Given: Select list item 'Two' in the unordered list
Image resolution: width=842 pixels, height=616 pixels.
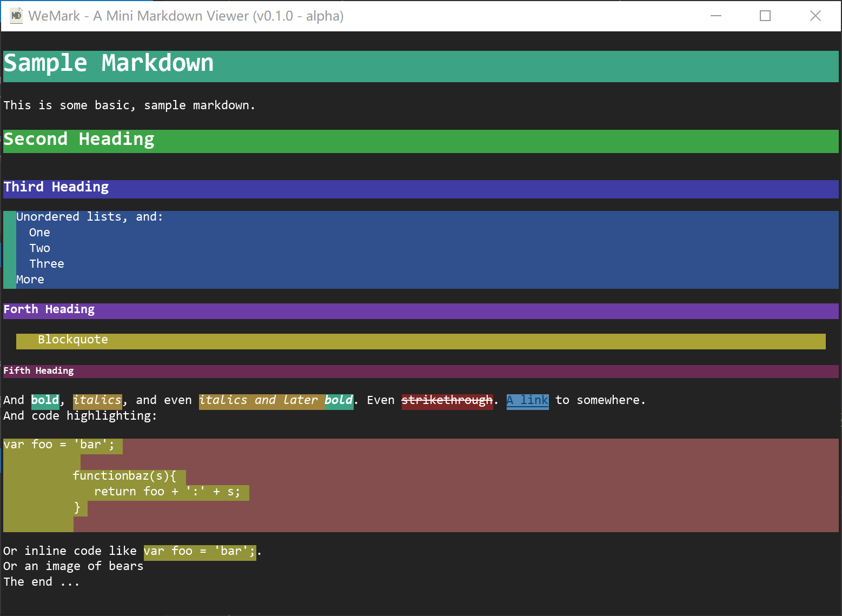Looking at the screenshot, I should (39, 248).
